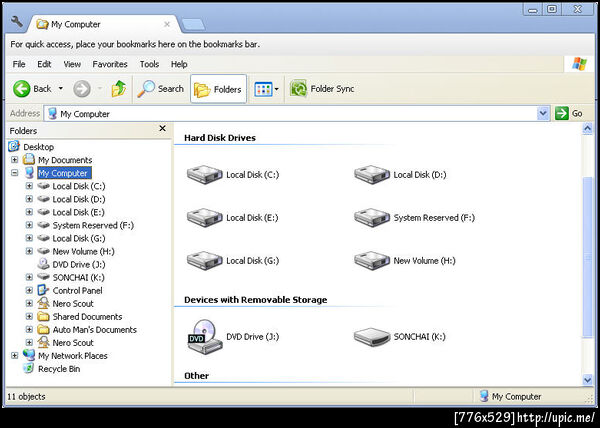
Task: Open the address bar dropdown arrow
Action: click(543, 114)
